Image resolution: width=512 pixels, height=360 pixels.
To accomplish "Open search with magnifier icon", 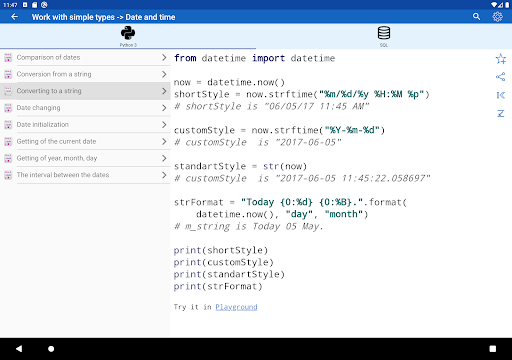I will [476, 17].
